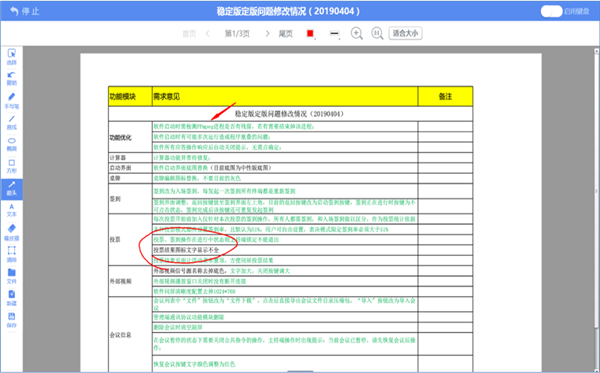Select the rectangle (方形) drawing tool

(x=11, y=166)
